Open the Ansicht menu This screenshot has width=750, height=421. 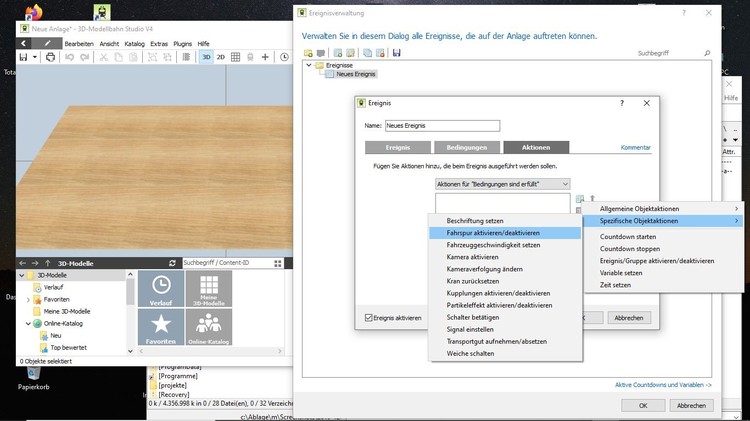(x=109, y=44)
